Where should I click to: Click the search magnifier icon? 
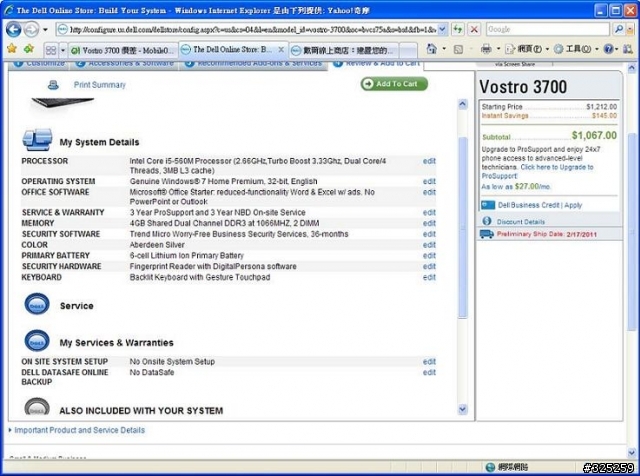click(x=619, y=29)
